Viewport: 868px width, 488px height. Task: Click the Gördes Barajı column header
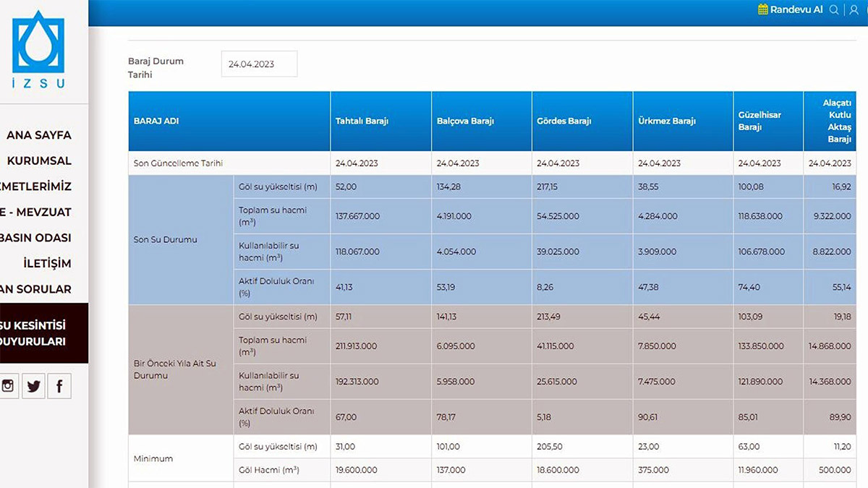coord(564,121)
